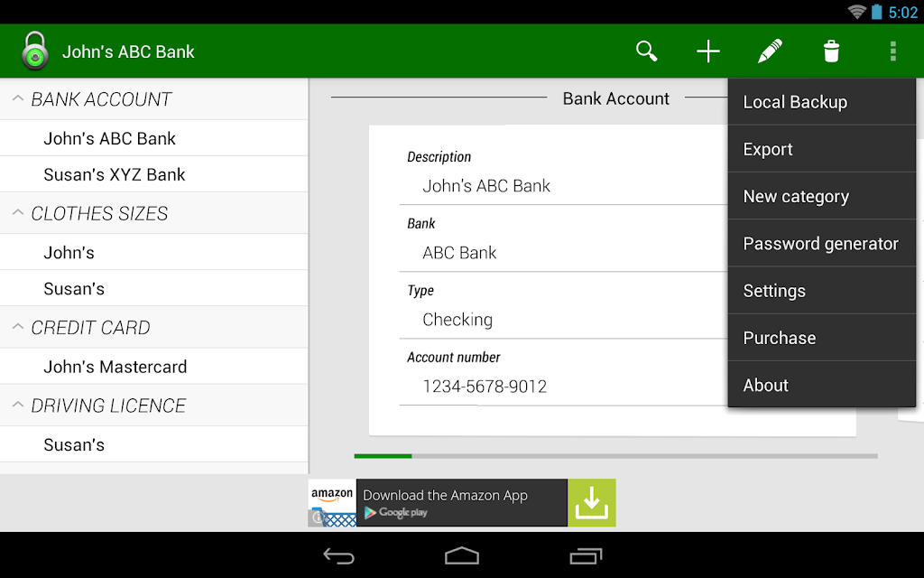Tap the green page progress indicator bar
This screenshot has width=924, height=578.
(x=383, y=456)
